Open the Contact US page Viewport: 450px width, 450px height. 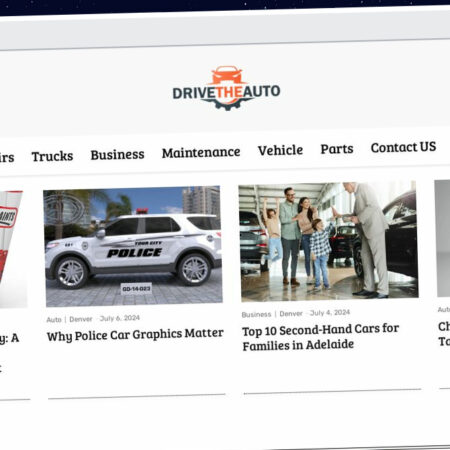tap(403, 147)
